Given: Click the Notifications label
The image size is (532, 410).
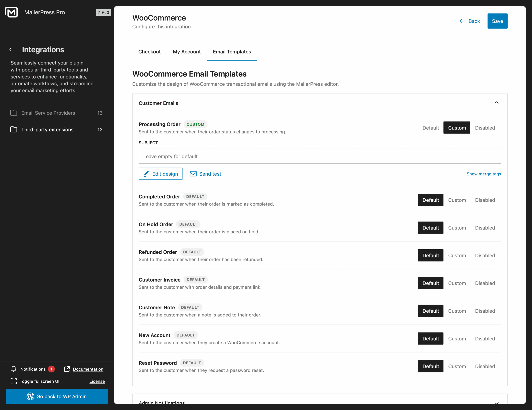Looking at the screenshot, I should (33, 369).
